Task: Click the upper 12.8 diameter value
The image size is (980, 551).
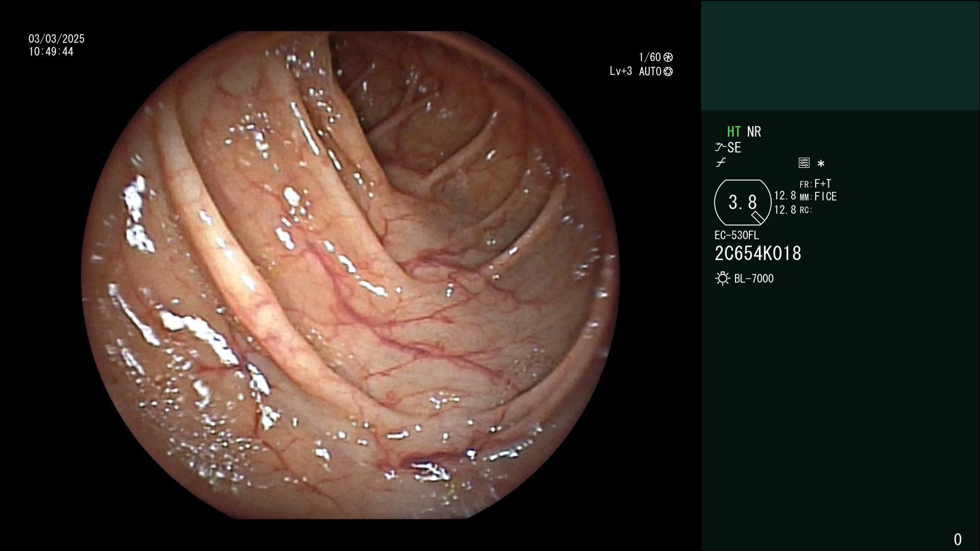Action: [785, 195]
